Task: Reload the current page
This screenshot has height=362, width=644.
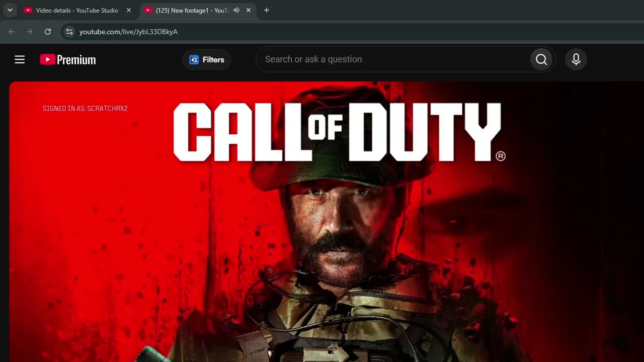Action: 48,32
